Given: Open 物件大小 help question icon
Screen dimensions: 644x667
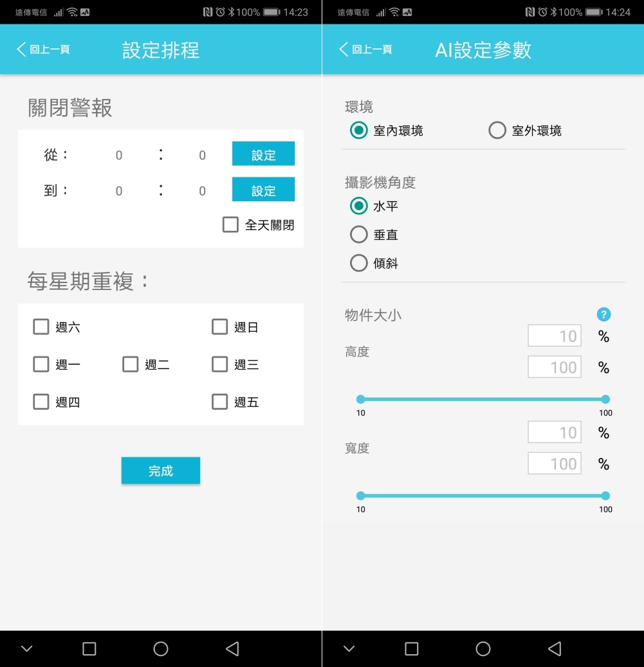Looking at the screenshot, I should [x=603, y=315].
